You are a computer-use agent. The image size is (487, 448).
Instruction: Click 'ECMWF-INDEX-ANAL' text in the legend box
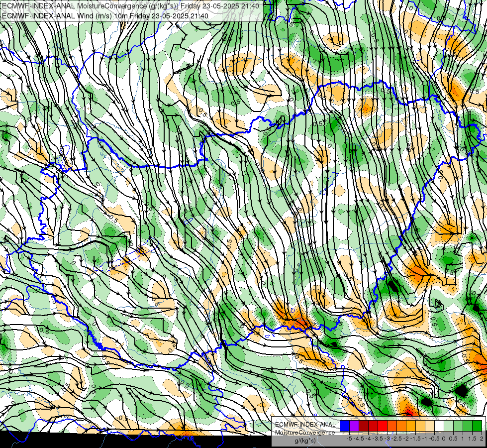[x=305, y=425]
